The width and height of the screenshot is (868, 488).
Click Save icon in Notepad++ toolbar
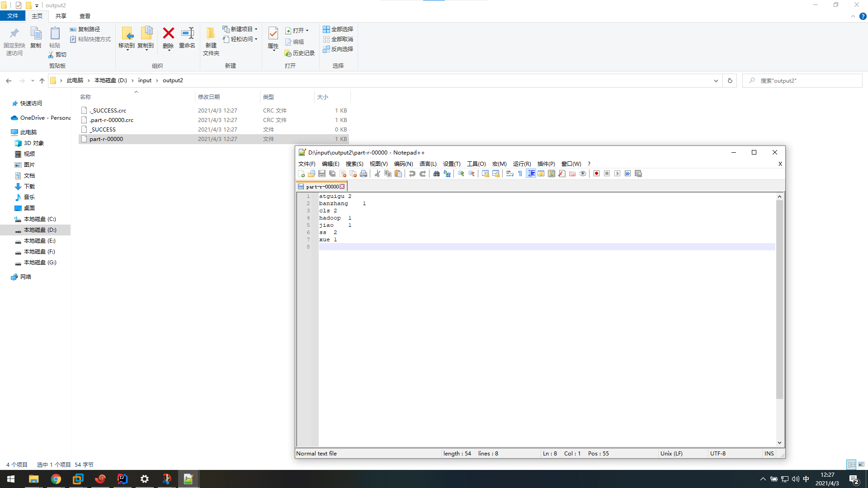pos(322,174)
